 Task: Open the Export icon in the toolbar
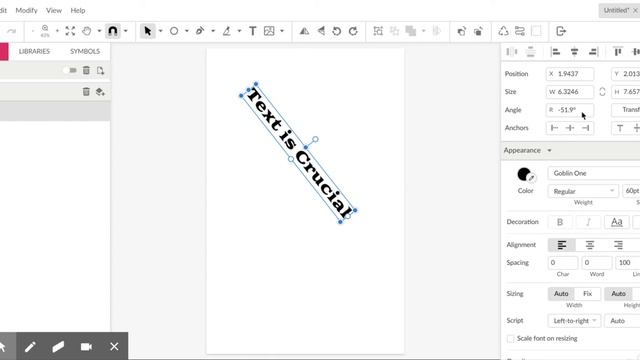(x=561, y=31)
